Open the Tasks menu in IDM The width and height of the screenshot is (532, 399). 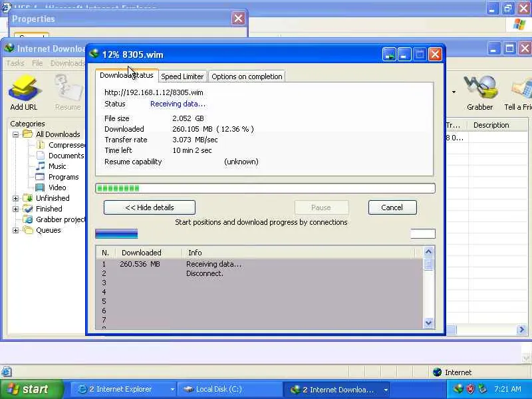(x=15, y=63)
